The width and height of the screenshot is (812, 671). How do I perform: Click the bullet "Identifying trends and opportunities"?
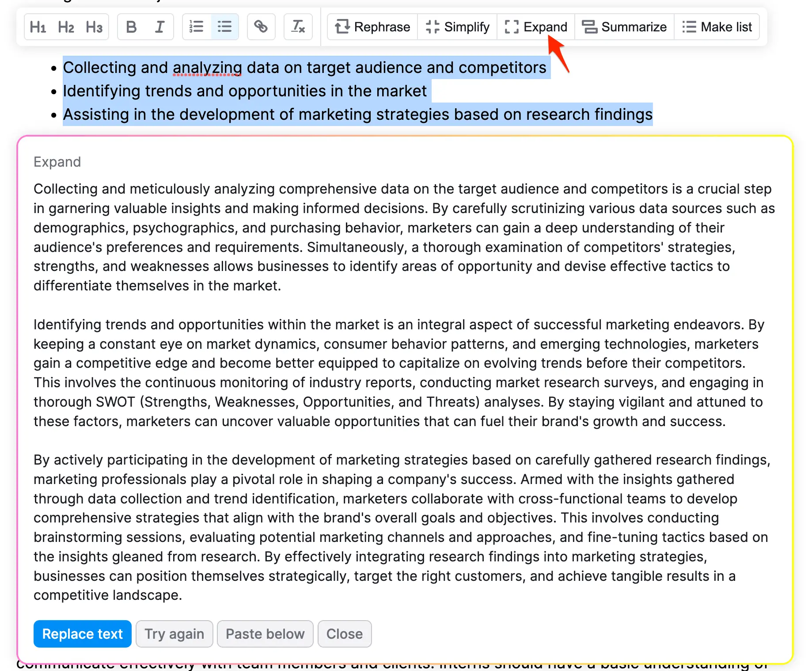(244, 91)
